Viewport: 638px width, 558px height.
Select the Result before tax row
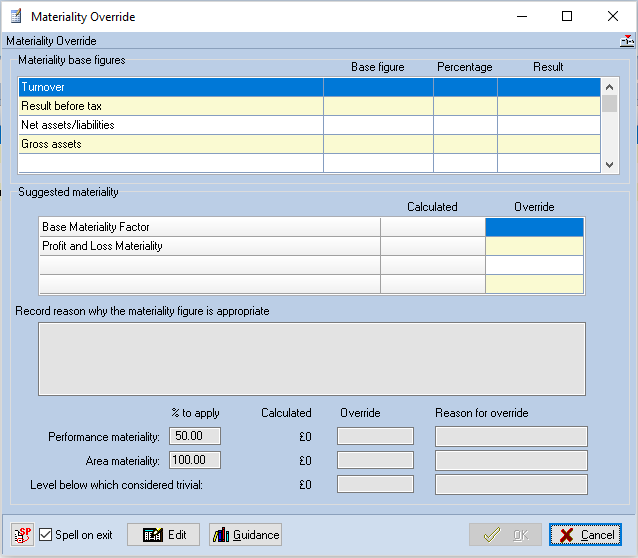tap(309, 106)
